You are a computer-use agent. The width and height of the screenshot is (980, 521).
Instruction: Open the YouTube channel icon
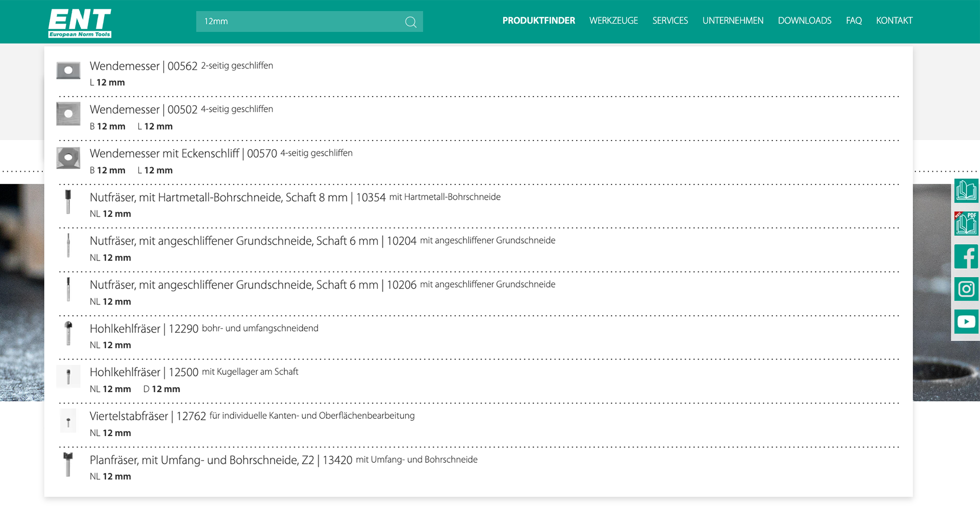coord(966,322)
